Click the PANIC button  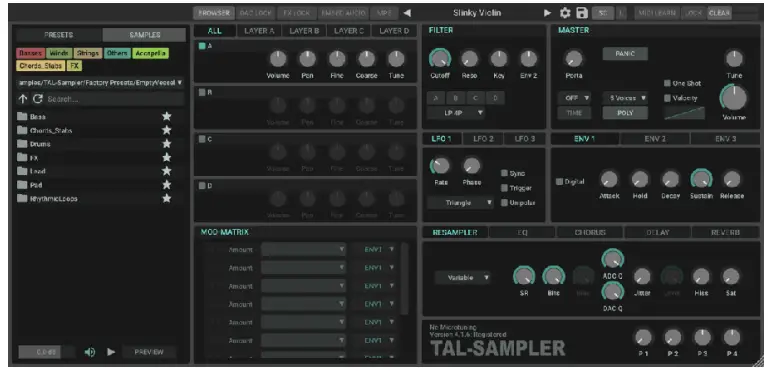coord(625,53)
